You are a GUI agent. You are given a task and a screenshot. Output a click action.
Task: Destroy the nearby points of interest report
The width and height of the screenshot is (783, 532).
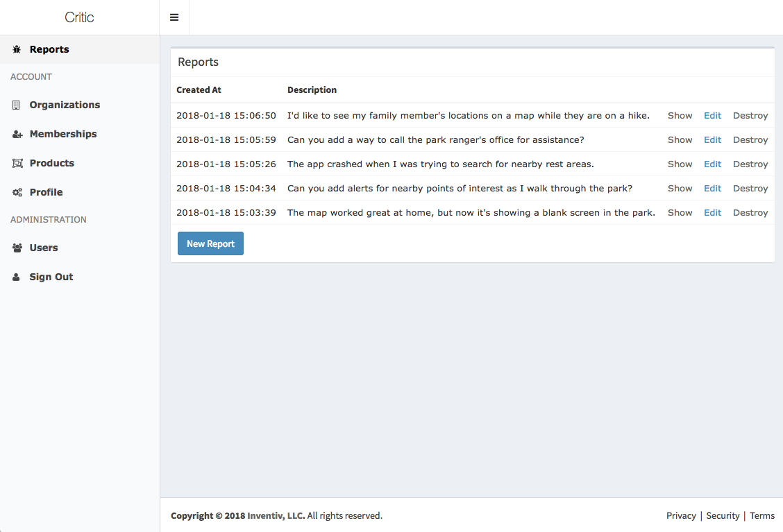750,188
